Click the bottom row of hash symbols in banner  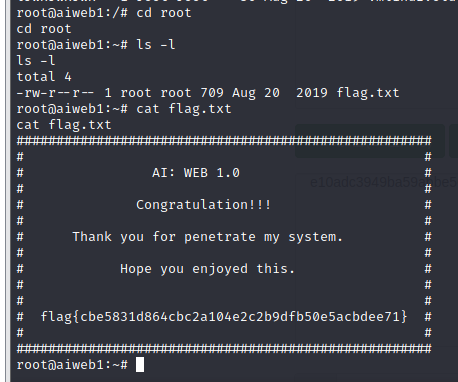(224, 349)
